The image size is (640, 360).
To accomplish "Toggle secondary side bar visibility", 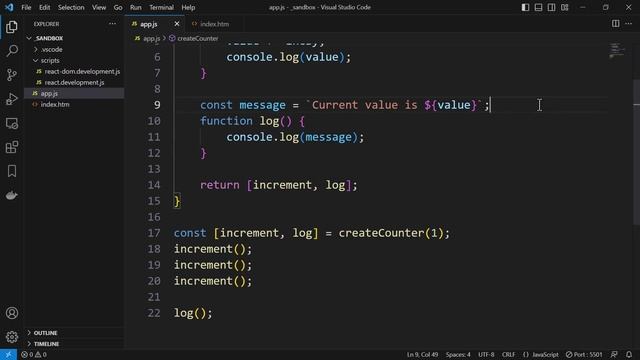I will (x=551, y=7).
